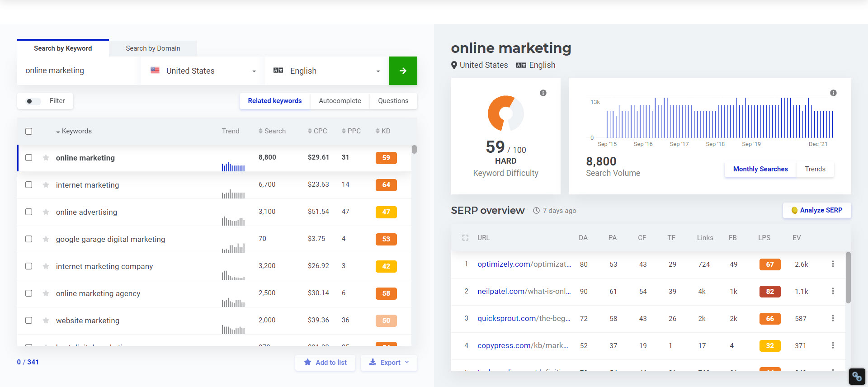Screen dimensions: 868x387
Task: Open options menu for neilpatel.com result
Action: tap(832, 291)
